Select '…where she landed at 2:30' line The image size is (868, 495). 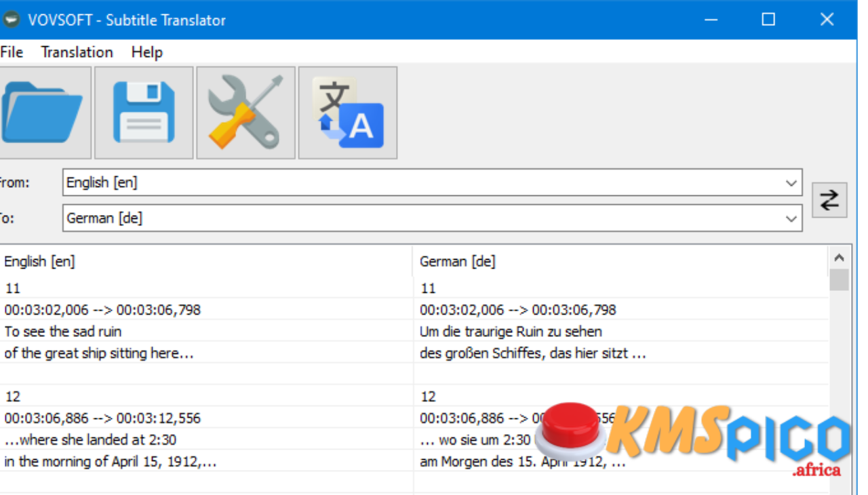(x=206, y=440)
